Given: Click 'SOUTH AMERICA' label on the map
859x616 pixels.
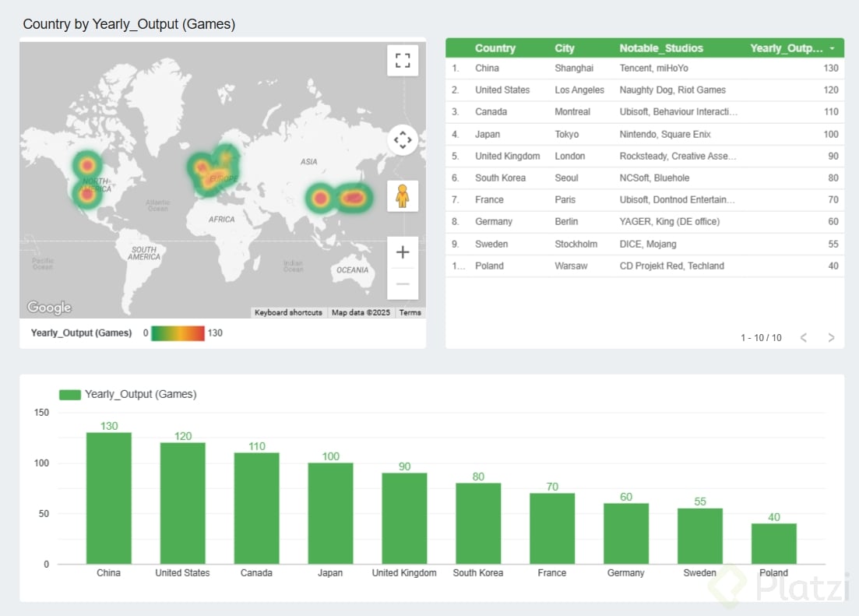Looking at the screenshot, I should [144, 253].
